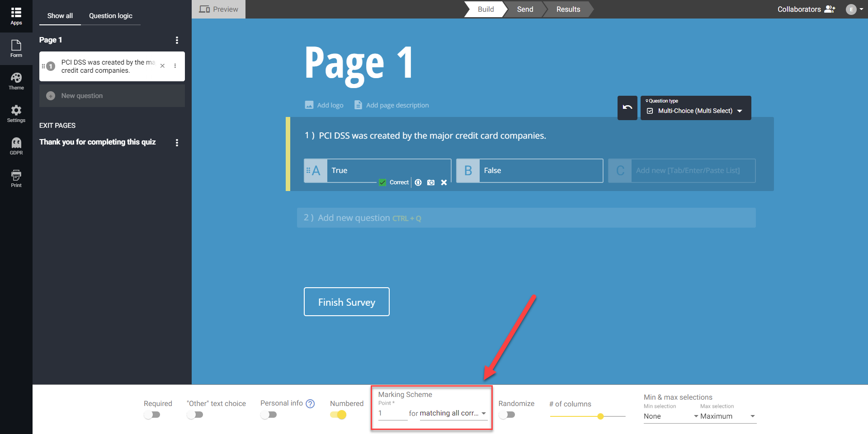The image size is (868, 434).
Task: Open PCI DSS question card options menu
Action: pyautogui.click(x=175, y=66)
